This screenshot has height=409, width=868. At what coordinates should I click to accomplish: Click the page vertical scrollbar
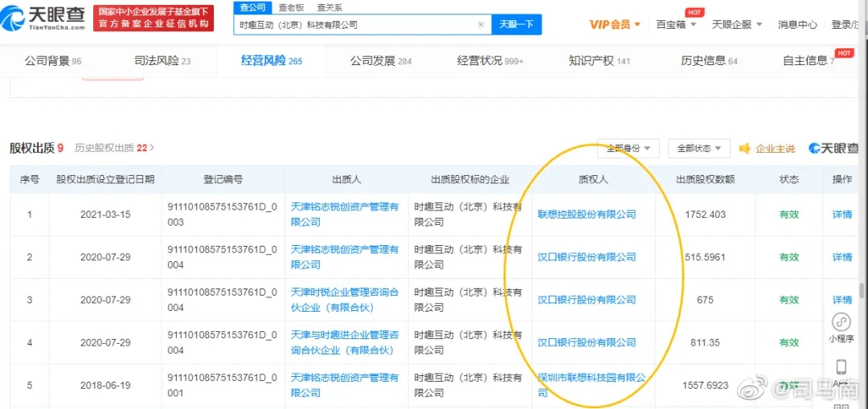pyautogui.click(x=863, y=290)
